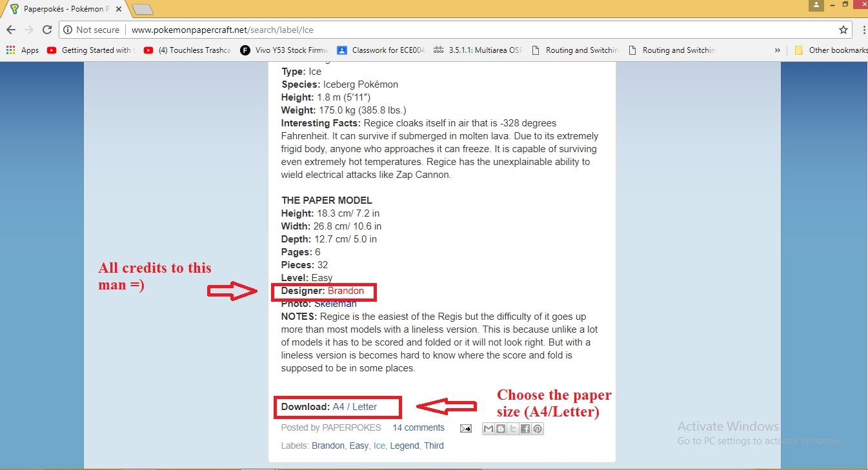Open the Chrome user profile icon
This screenshot has width=868, height=470.
[x=817, y=5]
